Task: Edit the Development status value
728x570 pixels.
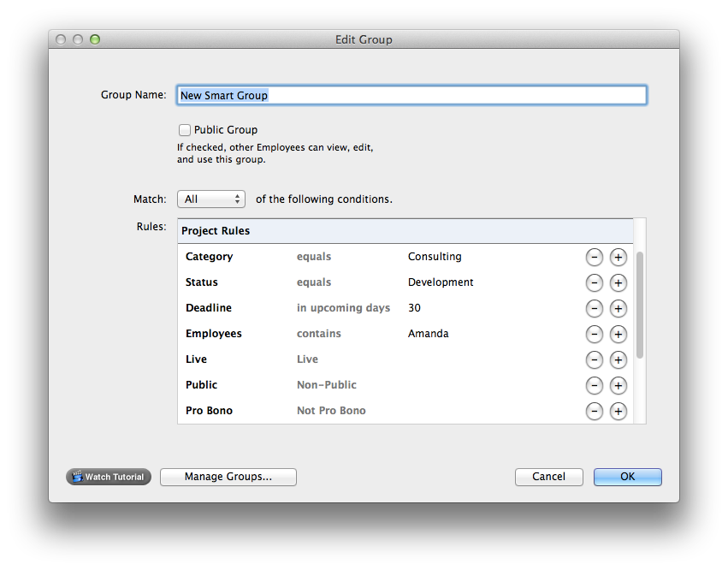Action: click(441, 282)
